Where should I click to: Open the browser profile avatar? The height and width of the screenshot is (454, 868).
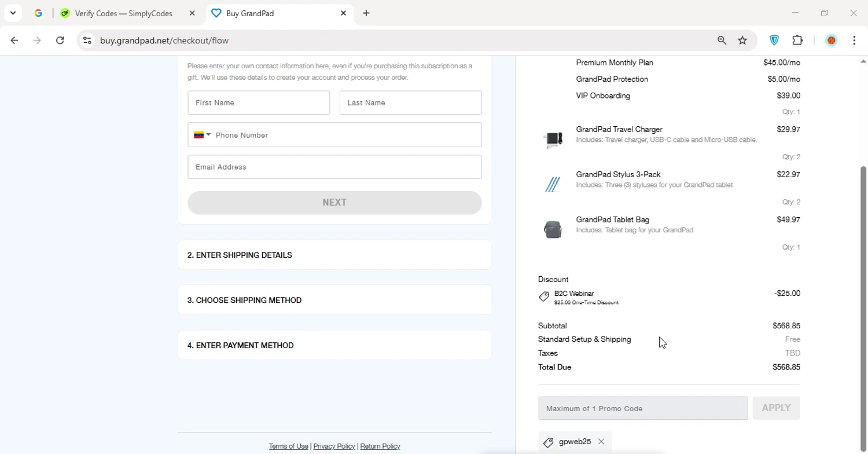pos(832,41)
